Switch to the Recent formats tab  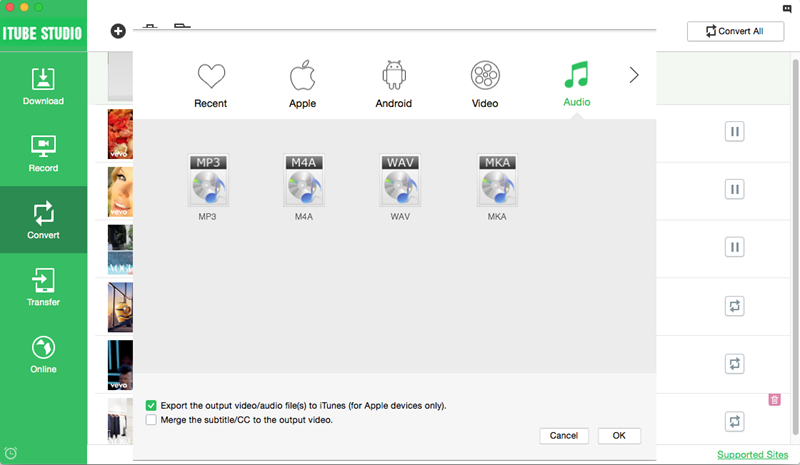click(x=211, y=86)
